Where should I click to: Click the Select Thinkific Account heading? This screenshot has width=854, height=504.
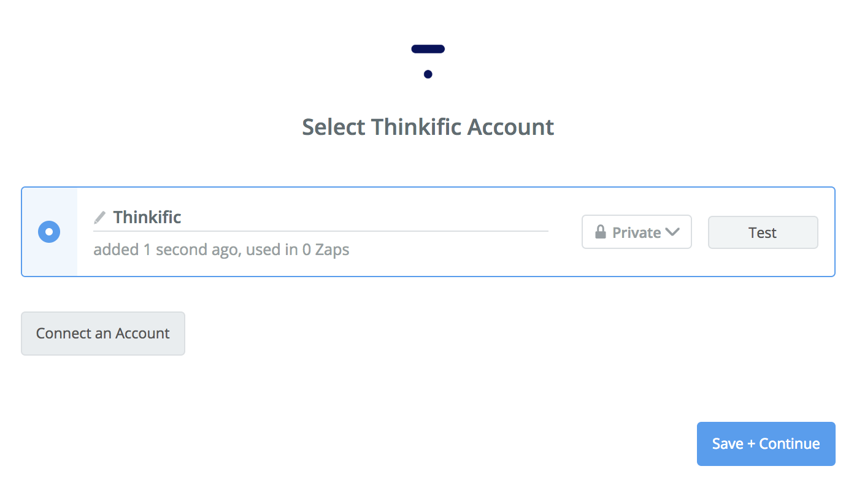click(428, 128)
